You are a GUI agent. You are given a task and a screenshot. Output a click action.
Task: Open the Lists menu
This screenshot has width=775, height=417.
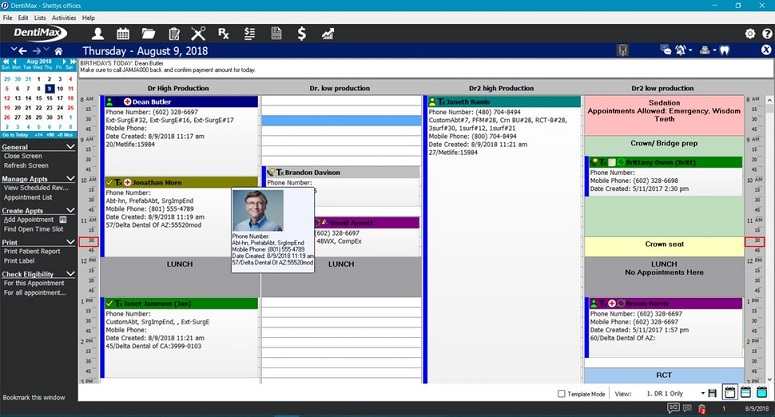pyautogui.click(x=40, y=18)
